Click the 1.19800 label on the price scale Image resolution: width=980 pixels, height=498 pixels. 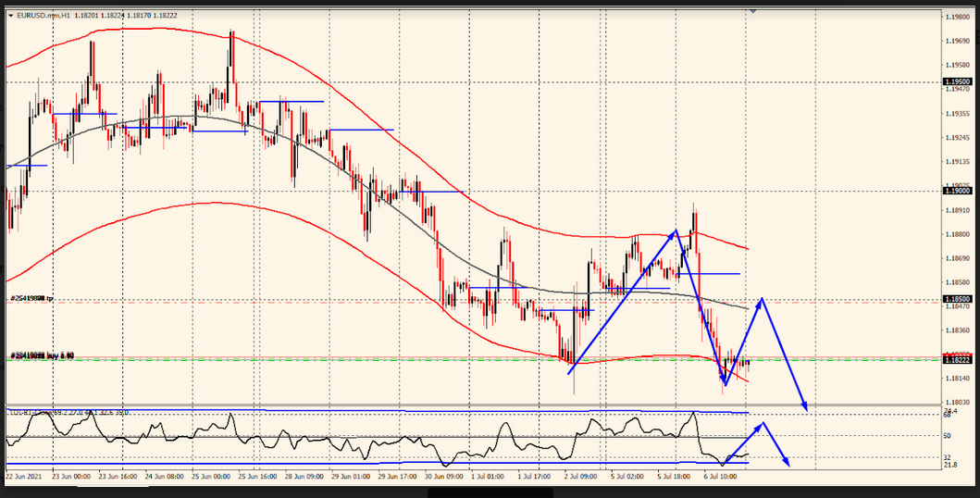click(x=957, y=17)
